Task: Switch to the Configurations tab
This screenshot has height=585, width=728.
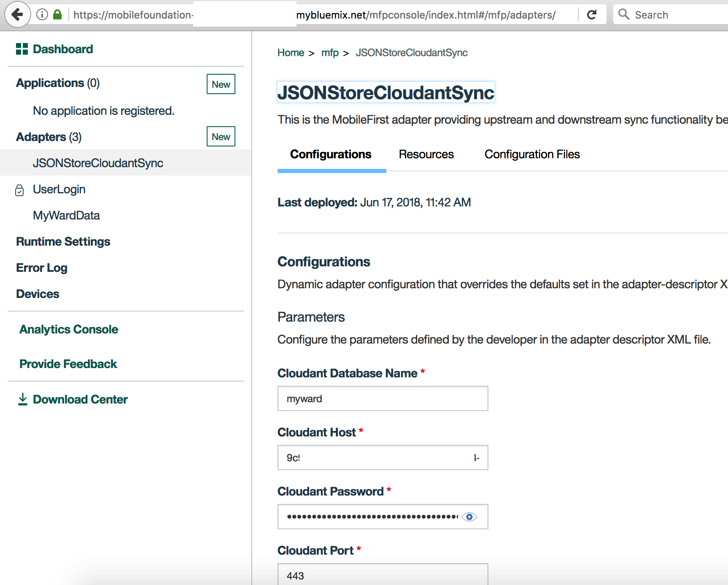Action: (331, 154)
